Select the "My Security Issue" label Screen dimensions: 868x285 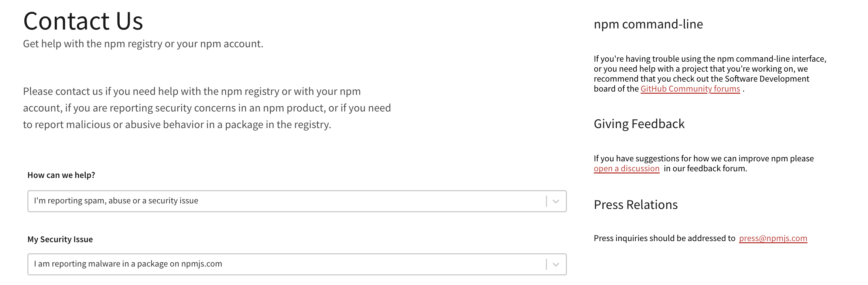pos(60,239)
